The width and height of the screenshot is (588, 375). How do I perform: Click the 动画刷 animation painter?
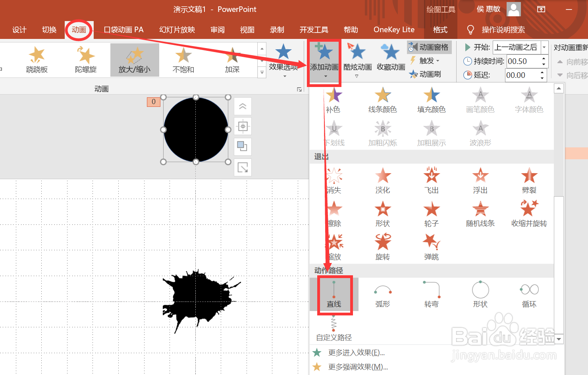[425, 74]
